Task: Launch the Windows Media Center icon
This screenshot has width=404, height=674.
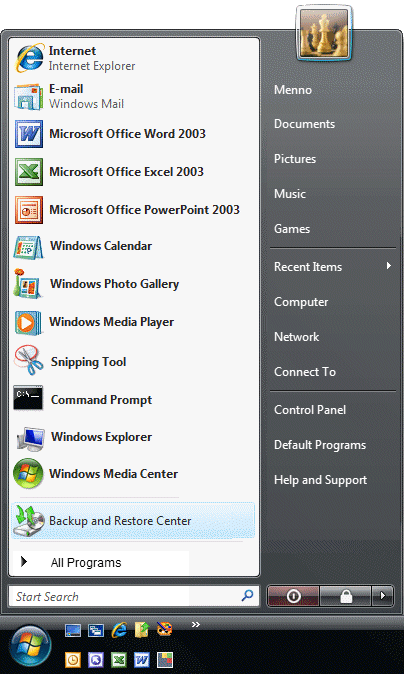Action: (x=28, y=474)
